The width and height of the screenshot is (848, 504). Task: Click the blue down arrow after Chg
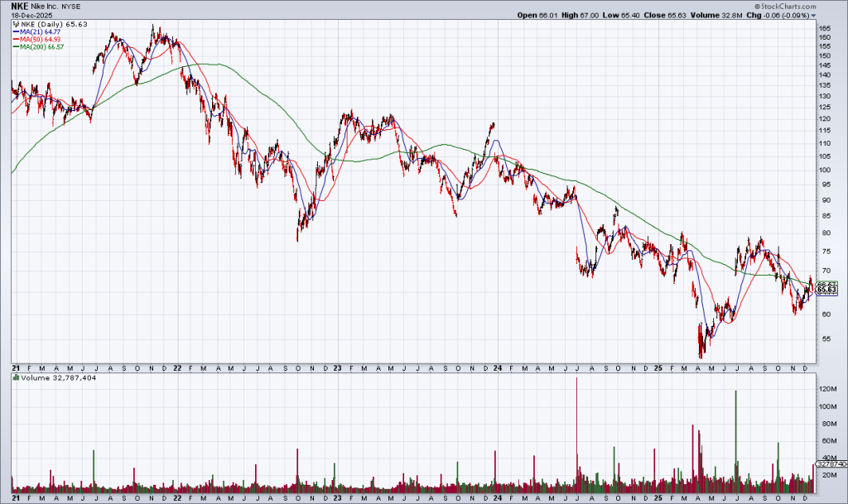click(x=813, y=15)
